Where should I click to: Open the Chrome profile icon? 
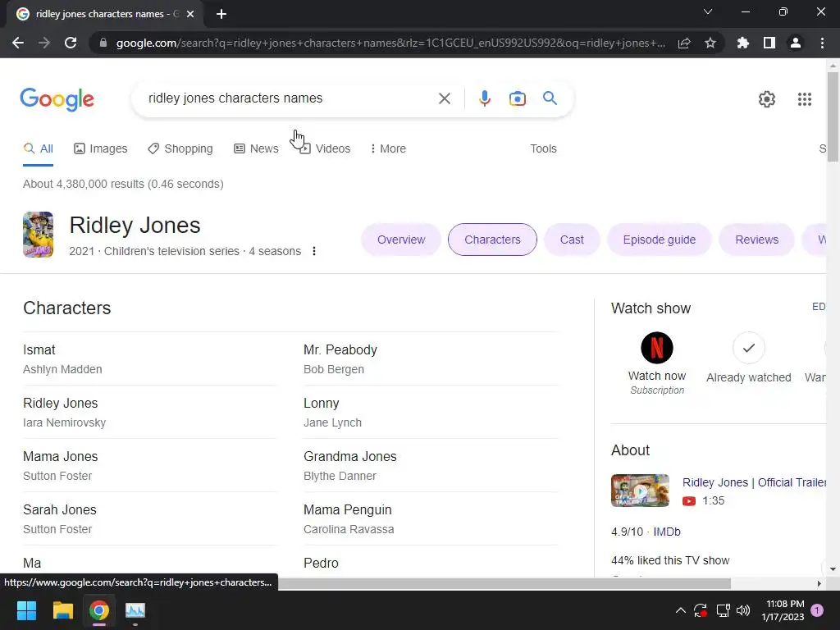point(796,43)
